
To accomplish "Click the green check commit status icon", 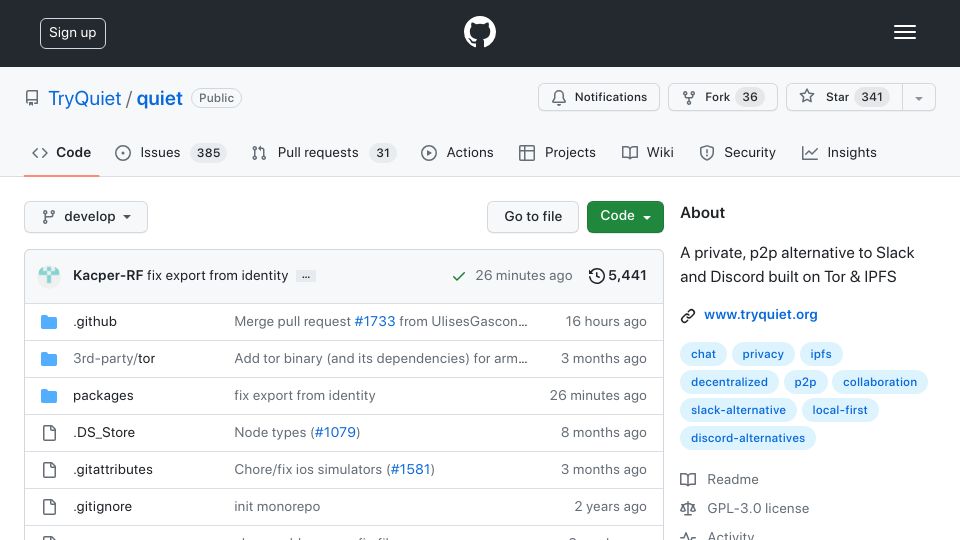I will (x=459, y=276).
